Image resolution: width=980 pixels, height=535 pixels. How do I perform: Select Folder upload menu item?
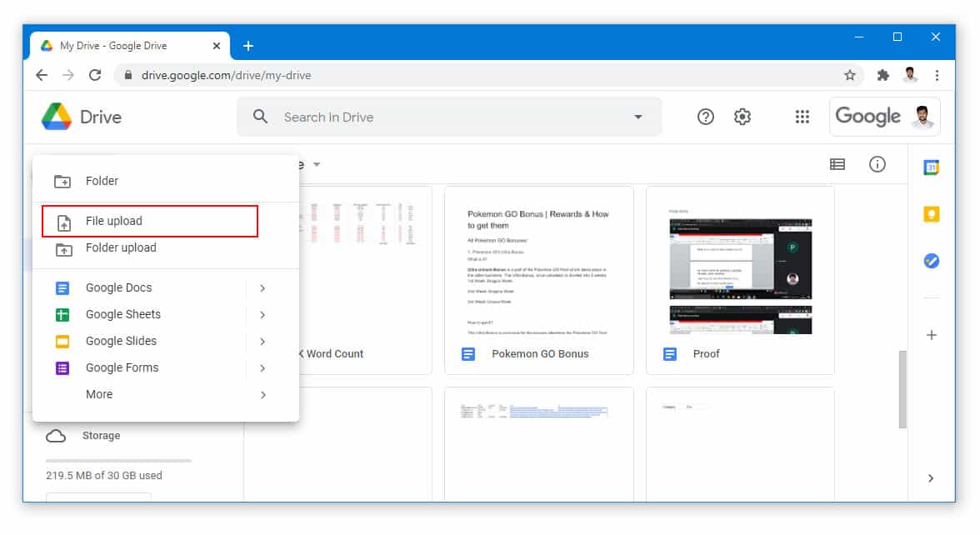(166, 248)
